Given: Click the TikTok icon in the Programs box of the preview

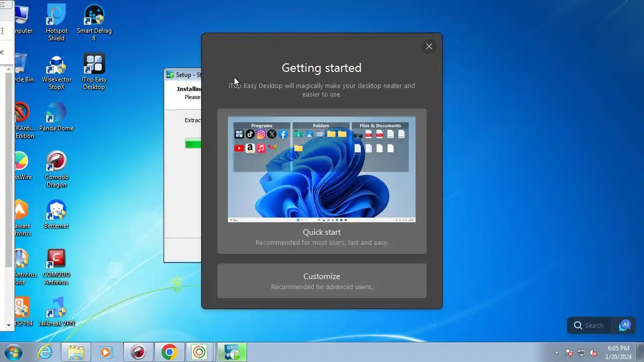Looking at the screenshot, I should (x=250, y=134).
